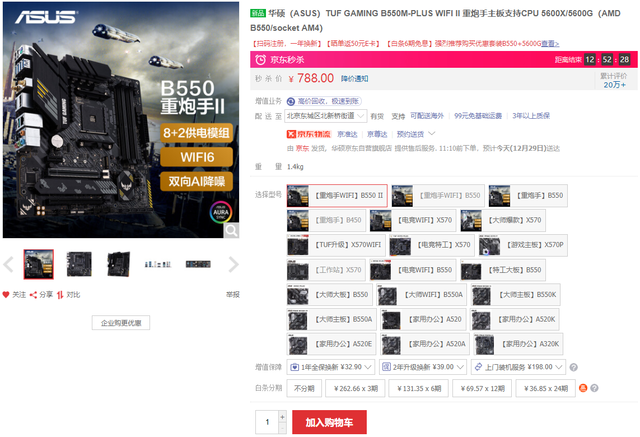Select the third angled motherboard thumbnail
Viewport: 640px width, 437px height.
[118, 264]
